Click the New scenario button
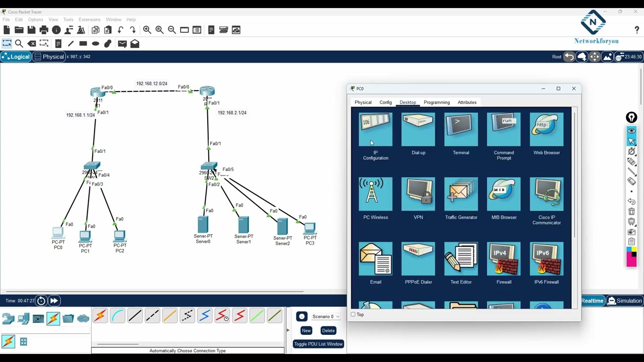Screen dimensions: 644x362 (306, 330)
